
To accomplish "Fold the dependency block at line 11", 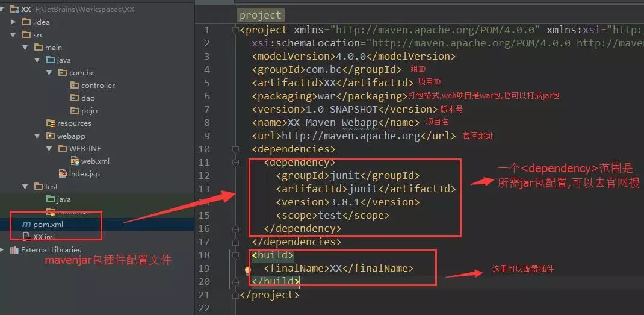I will 235,163.
